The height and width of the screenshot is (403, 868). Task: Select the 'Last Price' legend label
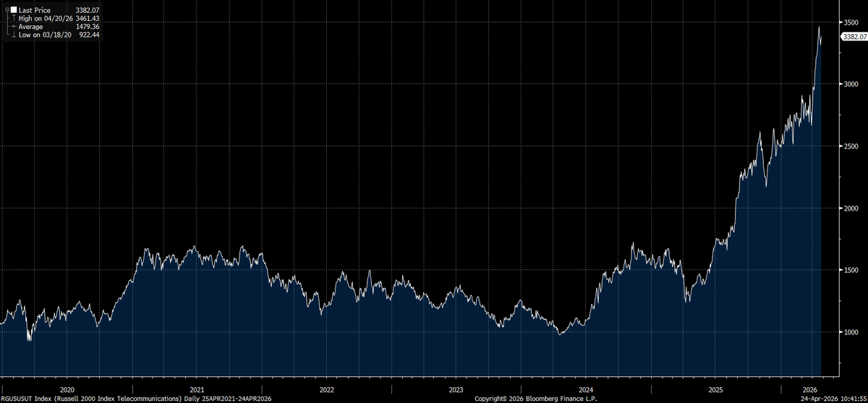pos(33,11)
